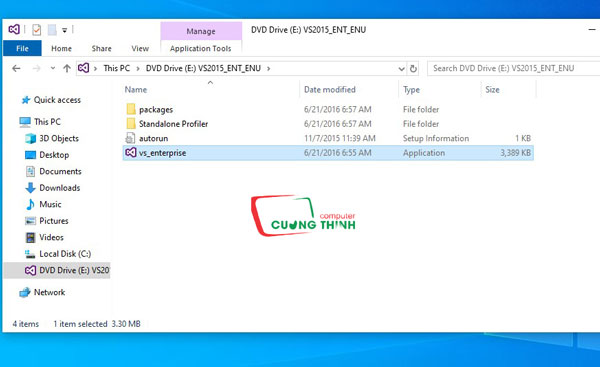The width and height of the screenshot is (600, 367).
Task: Click the New folder quick access icon
Action: [52, 29]
